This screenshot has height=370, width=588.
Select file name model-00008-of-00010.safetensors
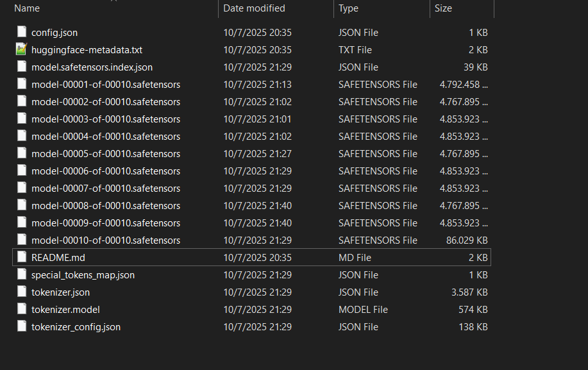[106, 205]
